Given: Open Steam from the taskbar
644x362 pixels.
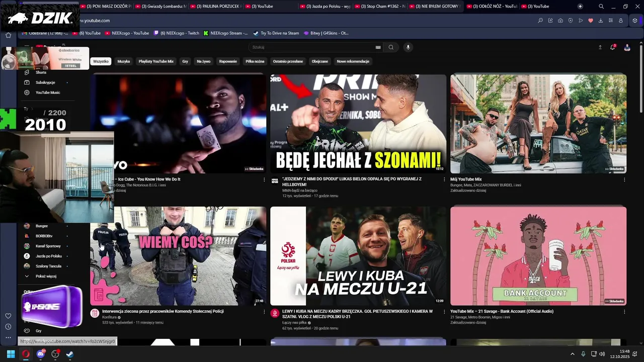Looking at the screenshot, I should [70, 354].
